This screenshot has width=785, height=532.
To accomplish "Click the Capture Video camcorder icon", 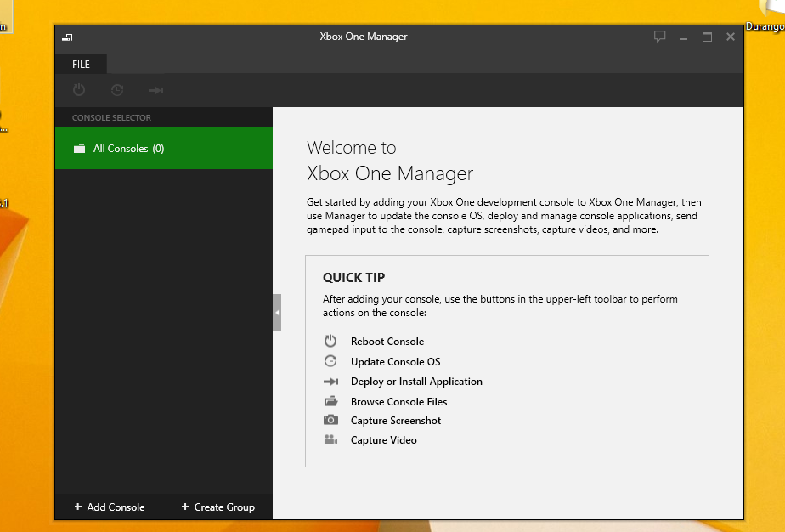I will [x=330, y=439].
